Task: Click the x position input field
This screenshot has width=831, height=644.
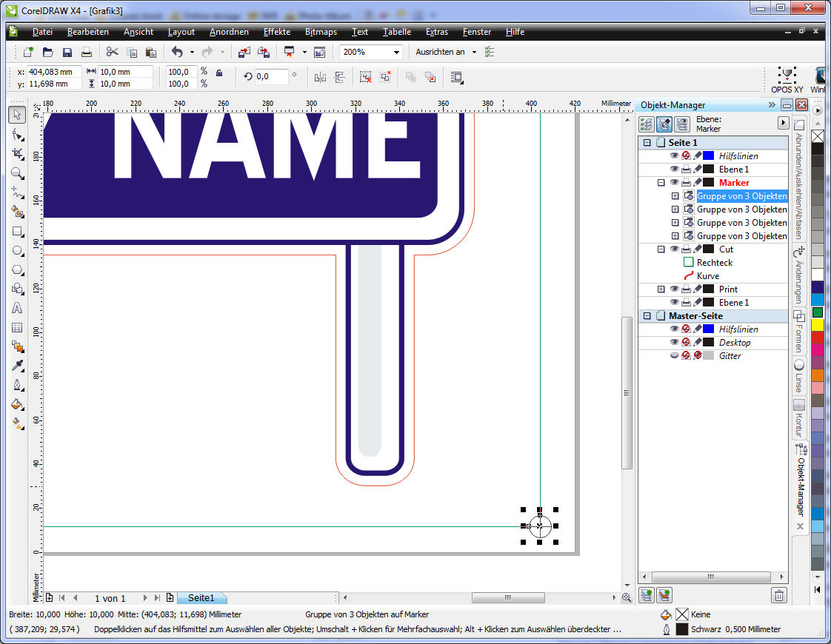Action: (52, 72)
